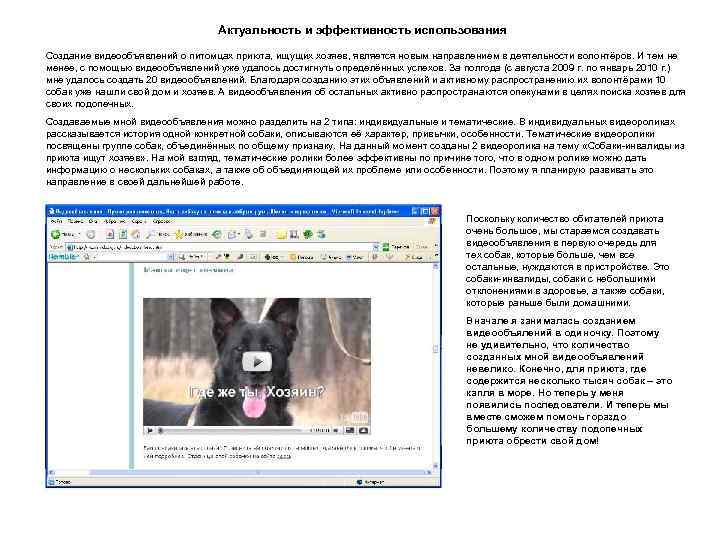
Task: Open the Сервис menu
Action: pos(139,221)
